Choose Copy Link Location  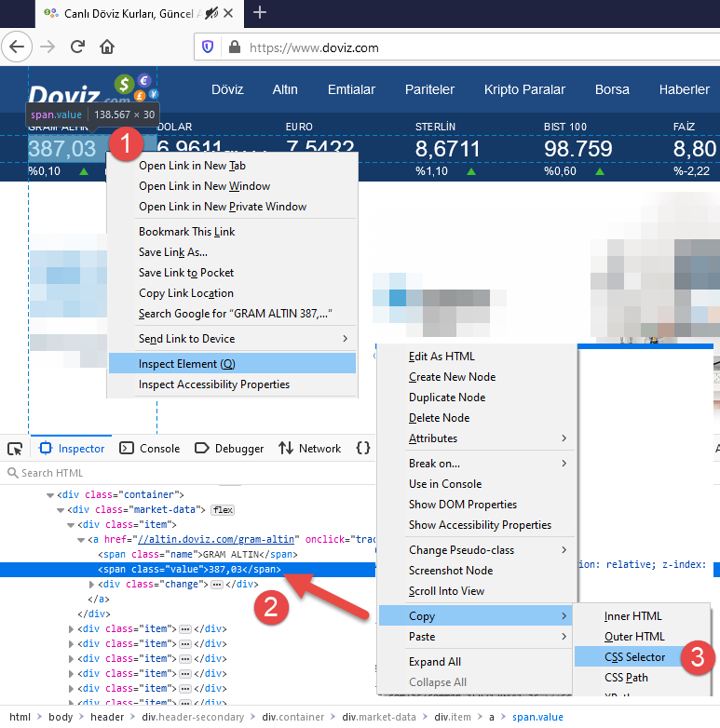coord(232,293)
